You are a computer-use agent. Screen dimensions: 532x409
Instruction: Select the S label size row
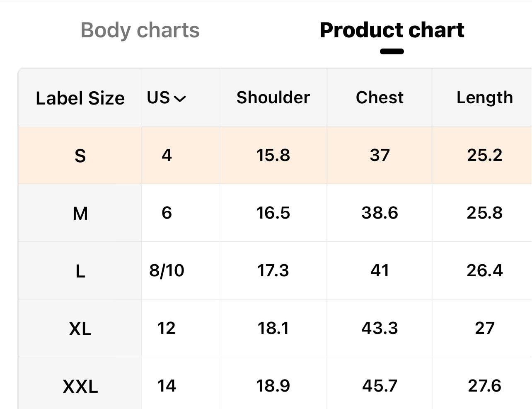[275, 155]
